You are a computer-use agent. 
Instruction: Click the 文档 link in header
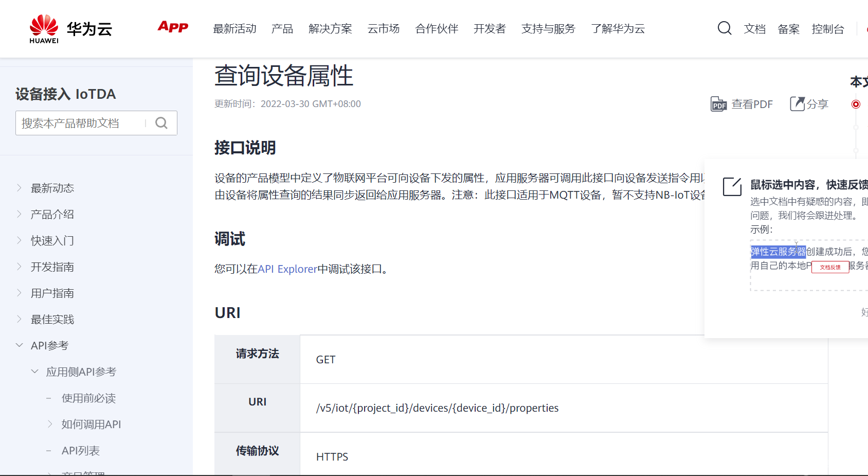click(754, 29)
